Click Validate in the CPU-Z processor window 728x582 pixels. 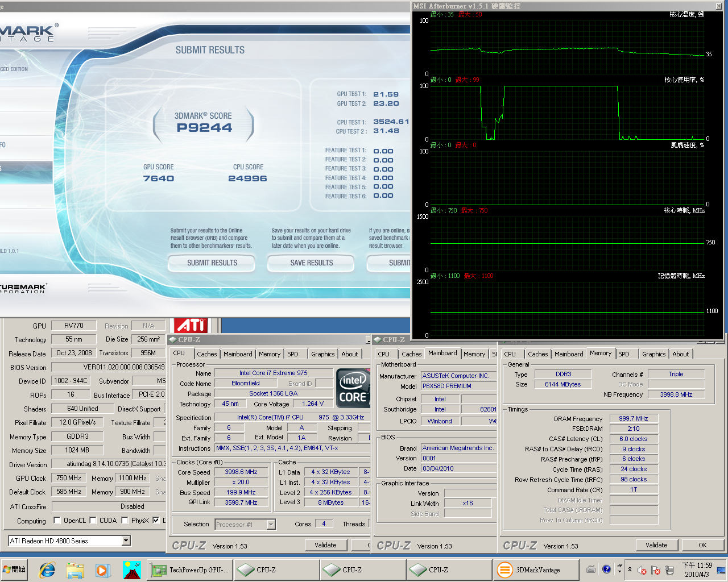pos(325,545)
